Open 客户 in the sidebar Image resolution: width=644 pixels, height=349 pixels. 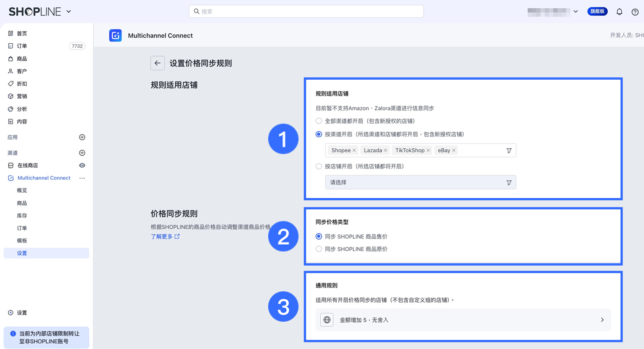(x=22, y=71)
